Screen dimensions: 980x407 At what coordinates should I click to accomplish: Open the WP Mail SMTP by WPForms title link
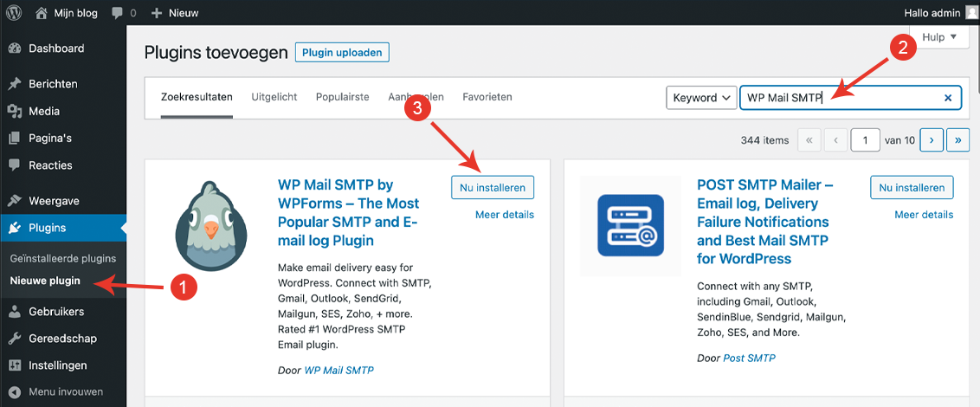point(349,212)
